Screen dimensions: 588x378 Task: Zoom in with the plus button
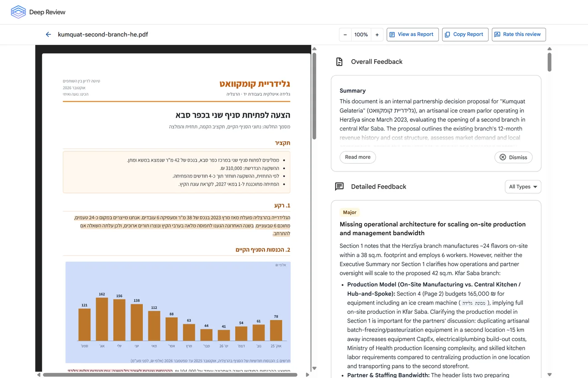(377, 34)
